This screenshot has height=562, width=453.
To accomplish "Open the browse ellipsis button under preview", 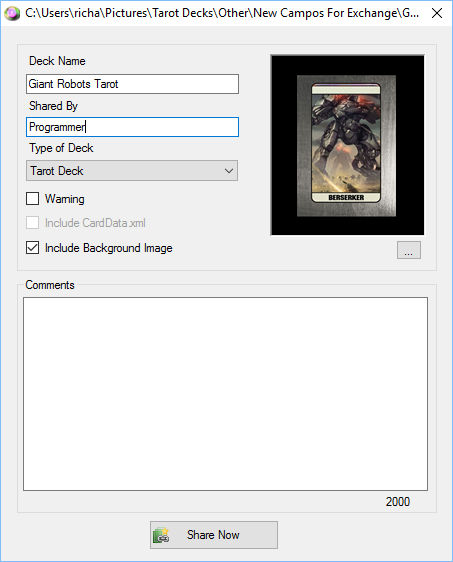I will tap(409, 250).
